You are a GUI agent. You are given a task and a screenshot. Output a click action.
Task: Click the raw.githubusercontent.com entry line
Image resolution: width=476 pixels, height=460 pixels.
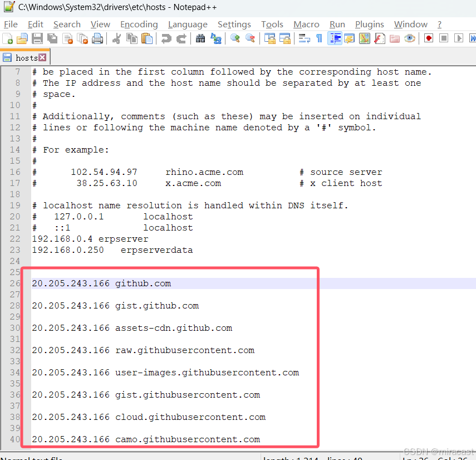pos(143,350)
